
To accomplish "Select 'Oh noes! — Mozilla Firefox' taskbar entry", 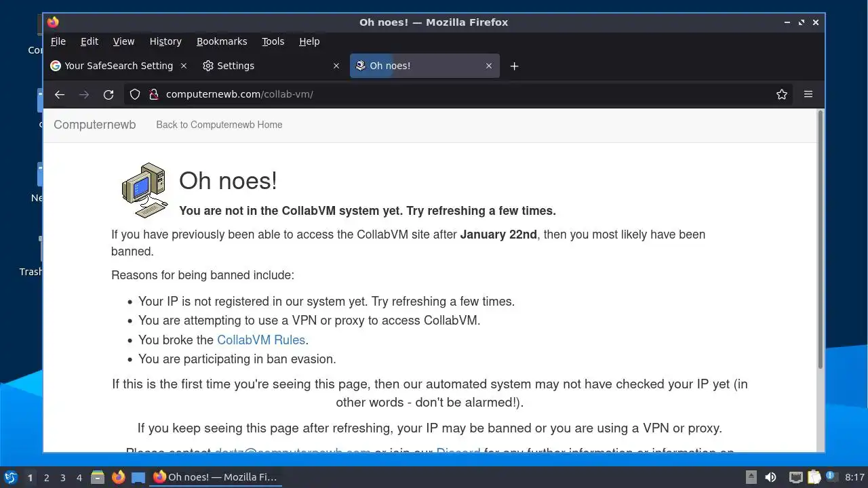I will [x=216, y=477].
